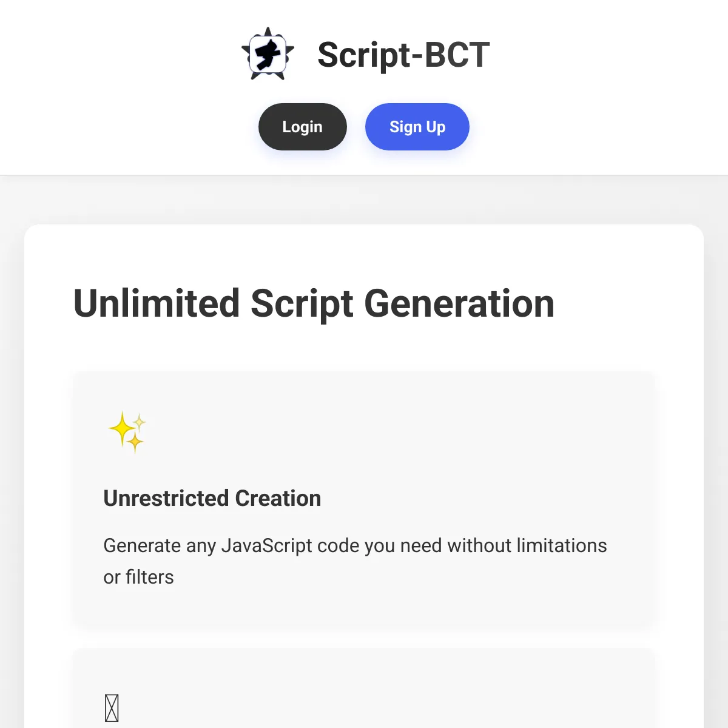The width and height of the screenshot is (728, 728).
Task: Click the 'Sign Up' label text
Action: click(x=417, y=127)
